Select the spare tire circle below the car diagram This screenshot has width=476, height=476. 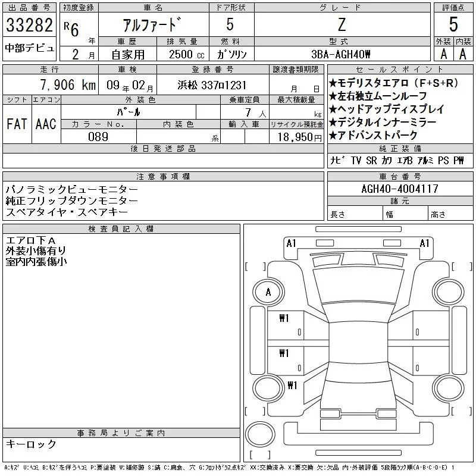260,434
